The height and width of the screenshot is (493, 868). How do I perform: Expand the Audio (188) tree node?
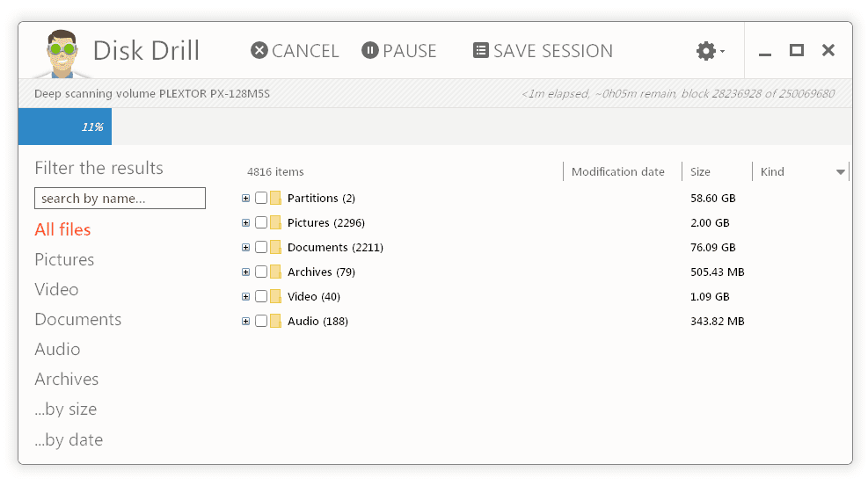(245, 321)
